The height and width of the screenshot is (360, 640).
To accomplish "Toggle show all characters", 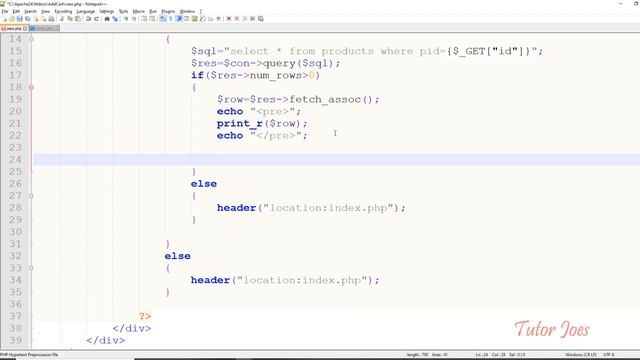I will pos(170,19).
